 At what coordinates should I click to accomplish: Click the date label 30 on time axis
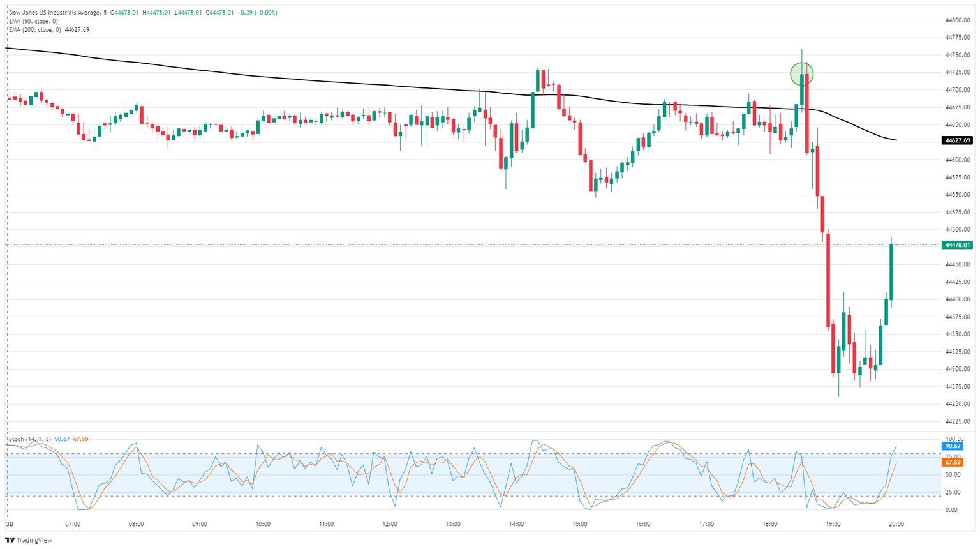[x=10, y=524]
